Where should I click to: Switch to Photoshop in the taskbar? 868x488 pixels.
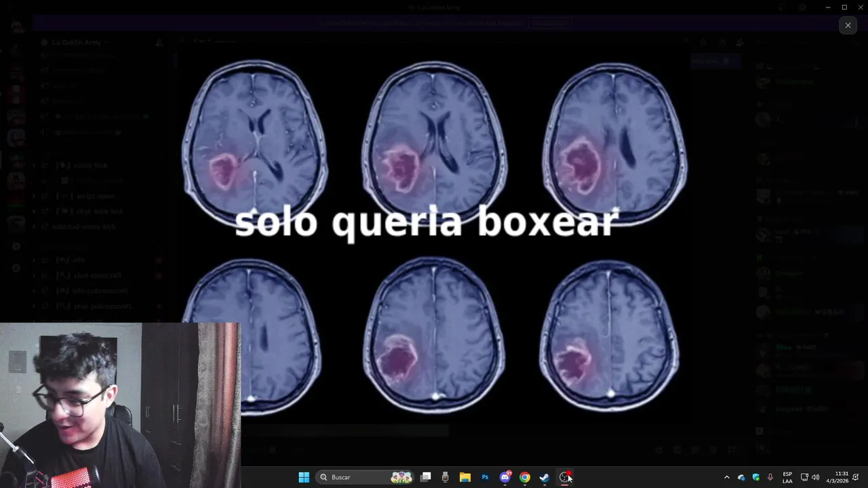pos(485,477)
